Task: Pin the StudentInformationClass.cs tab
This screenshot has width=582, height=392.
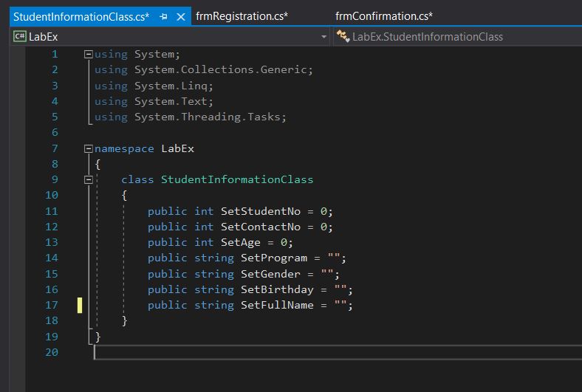Action: 163,17
